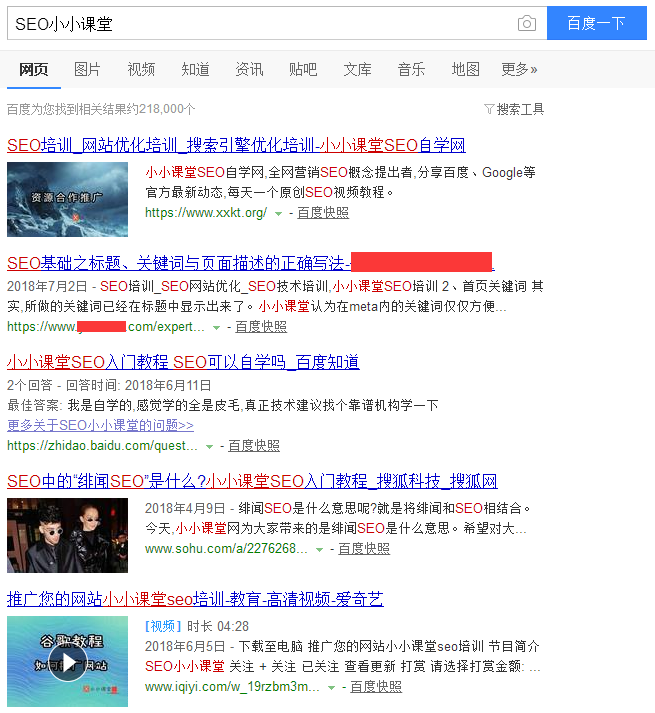The image size is (655, 713).
Task: Click the 2个回答 - 回答时间 line
Action: click(x=109, y=386)
